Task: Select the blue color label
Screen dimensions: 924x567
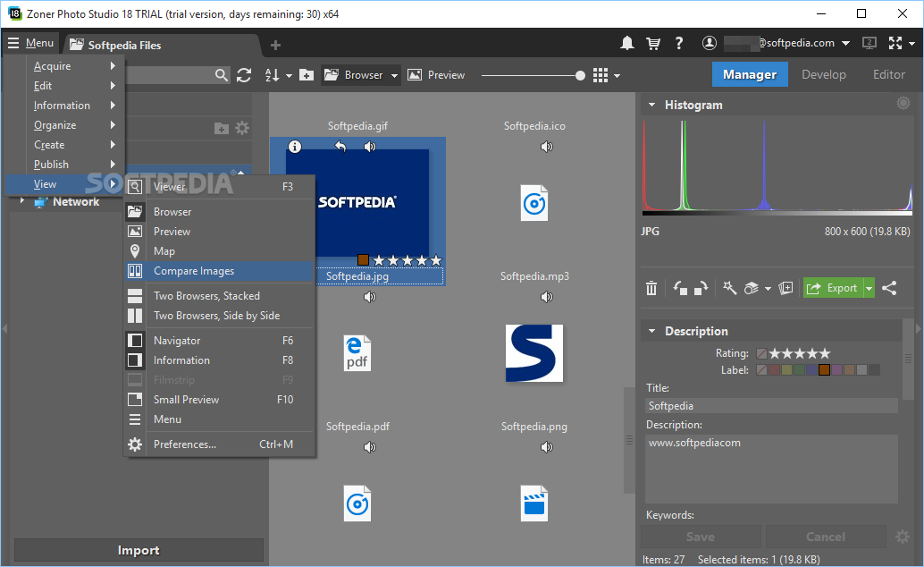Action: coord(811,370)
